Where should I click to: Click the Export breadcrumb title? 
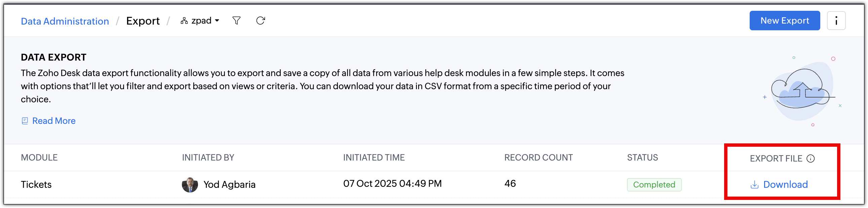click(143, 21)
